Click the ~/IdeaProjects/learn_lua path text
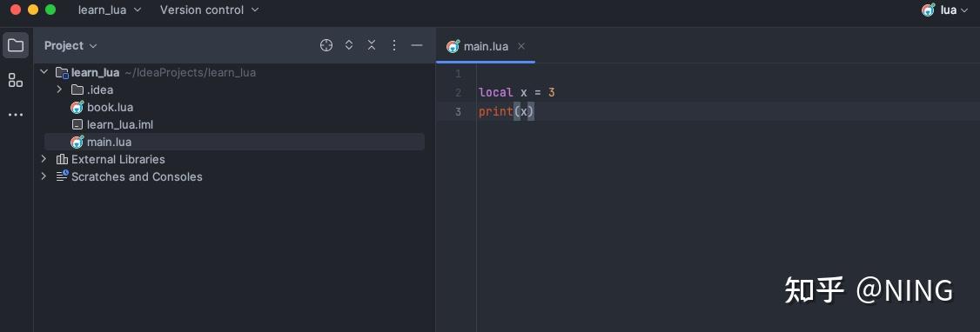The image size is (980, 332). point(190,72)
